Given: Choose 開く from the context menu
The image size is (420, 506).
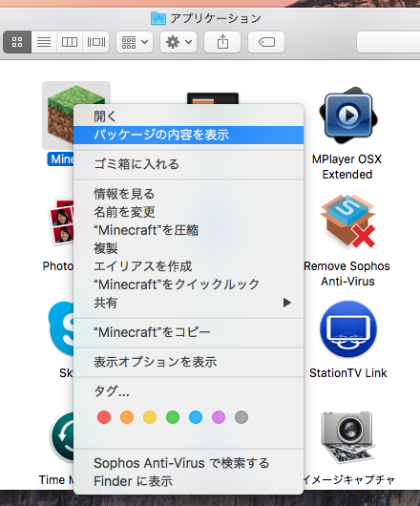Looking at the screenshot, I should (x=188, y=116).
